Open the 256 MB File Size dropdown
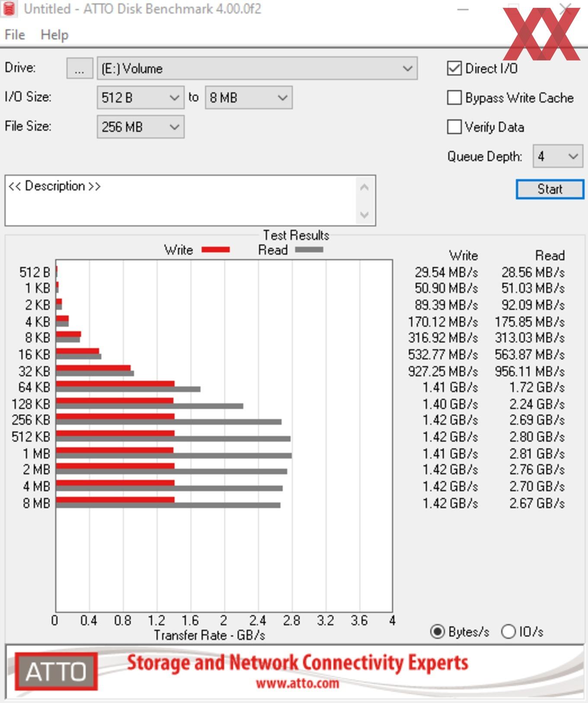 coord(141,127)
